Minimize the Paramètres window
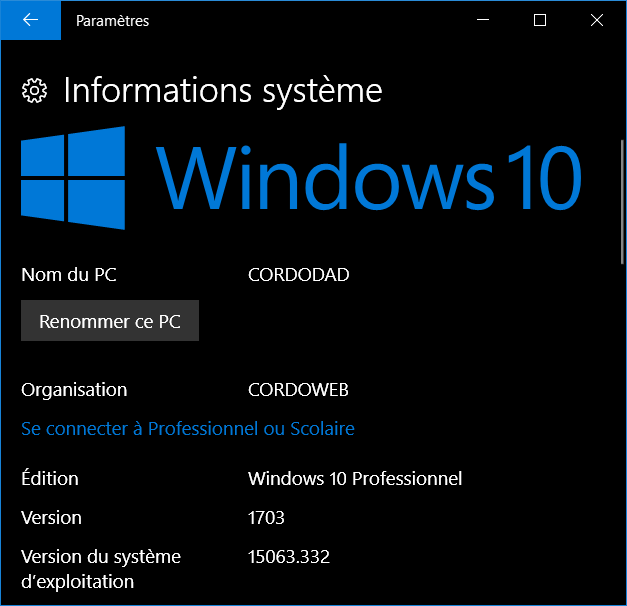Screen dimensions: 627x606 483,20
